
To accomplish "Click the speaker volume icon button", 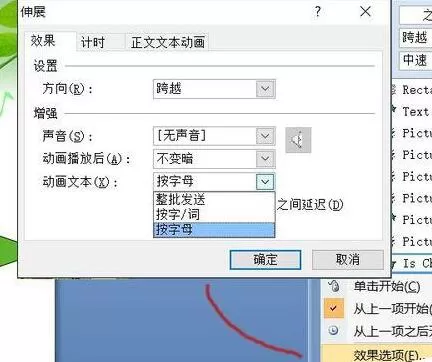I will (x=298, y=140).
